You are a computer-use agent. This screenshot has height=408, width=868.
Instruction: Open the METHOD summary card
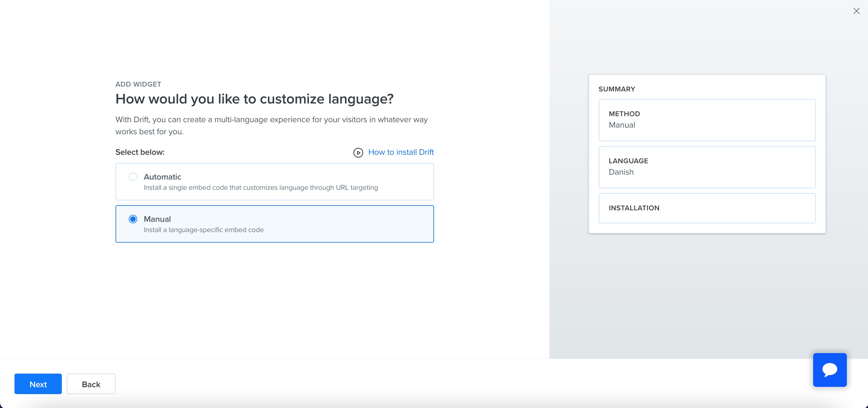point(707,120)
